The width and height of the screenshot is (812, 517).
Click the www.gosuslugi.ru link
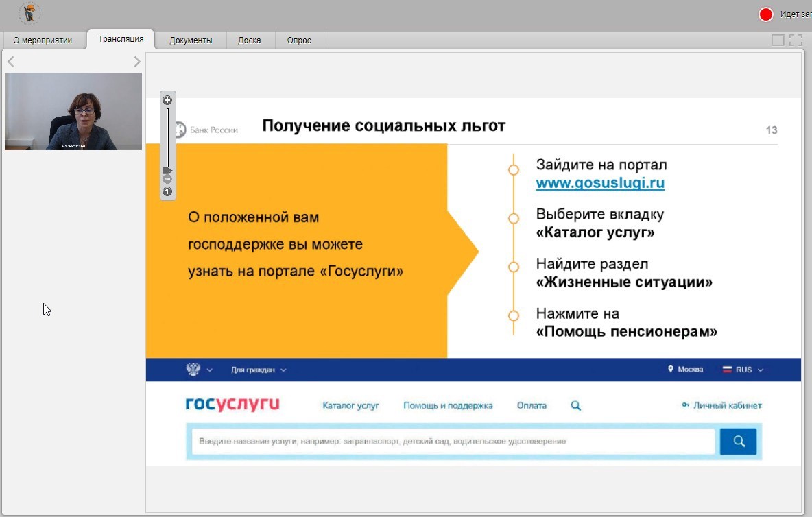600,182
